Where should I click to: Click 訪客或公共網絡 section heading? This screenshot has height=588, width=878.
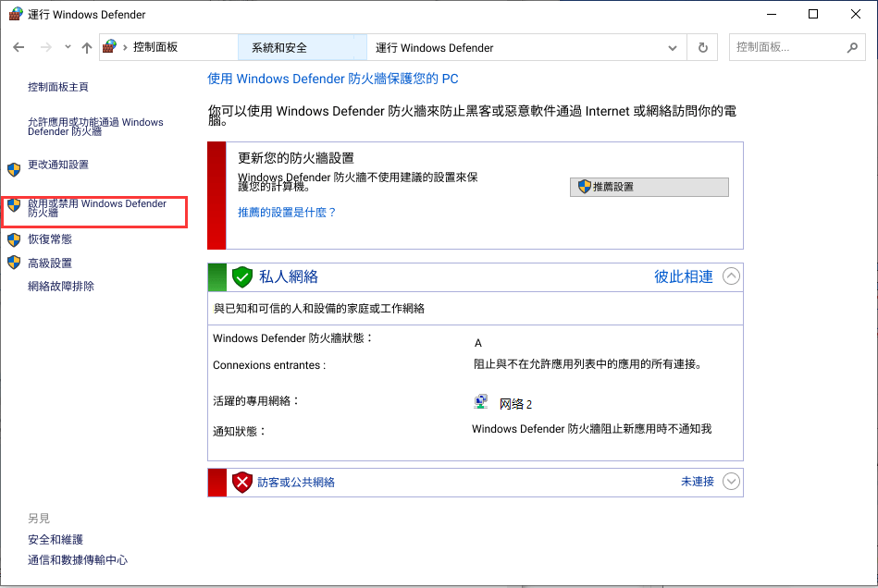tap(296, 482)
